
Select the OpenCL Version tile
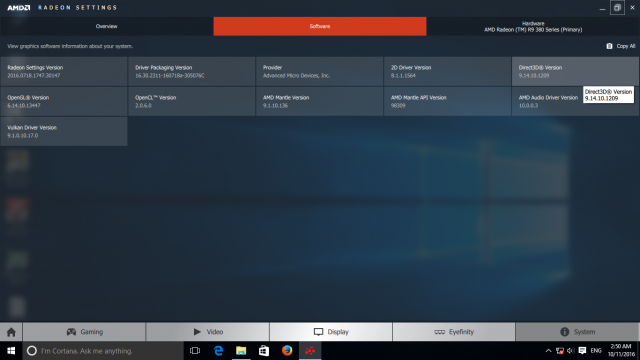[191, 101]
